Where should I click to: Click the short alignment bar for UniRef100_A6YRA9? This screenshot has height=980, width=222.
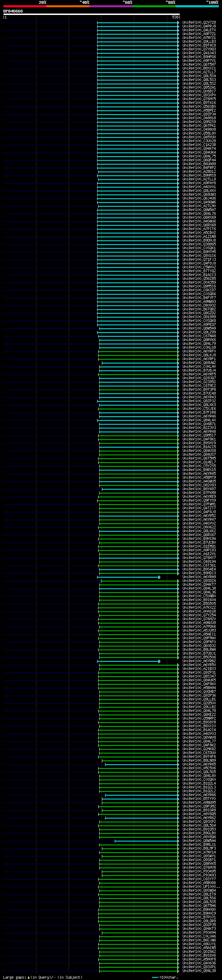(x=129, y=577)
